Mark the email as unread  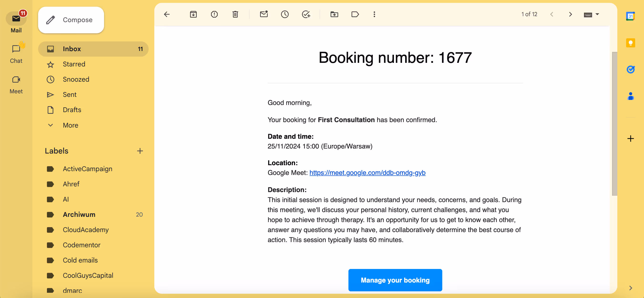263,14
